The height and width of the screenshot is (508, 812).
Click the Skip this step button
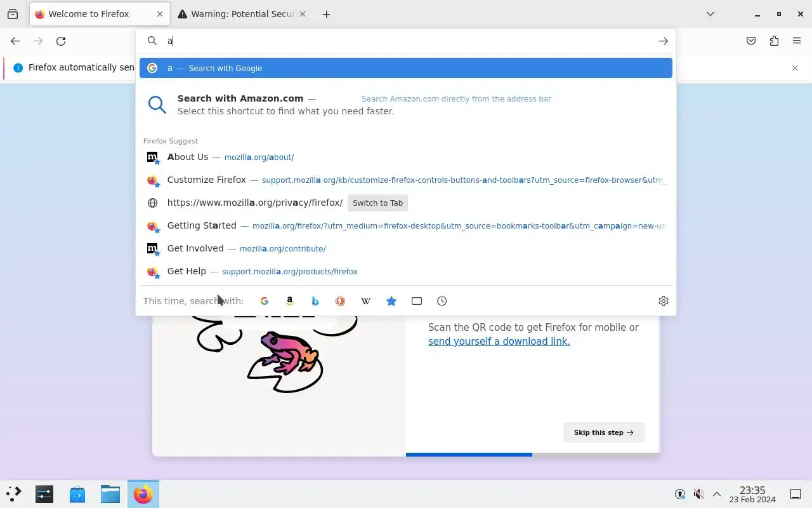(x=603, y=432)
